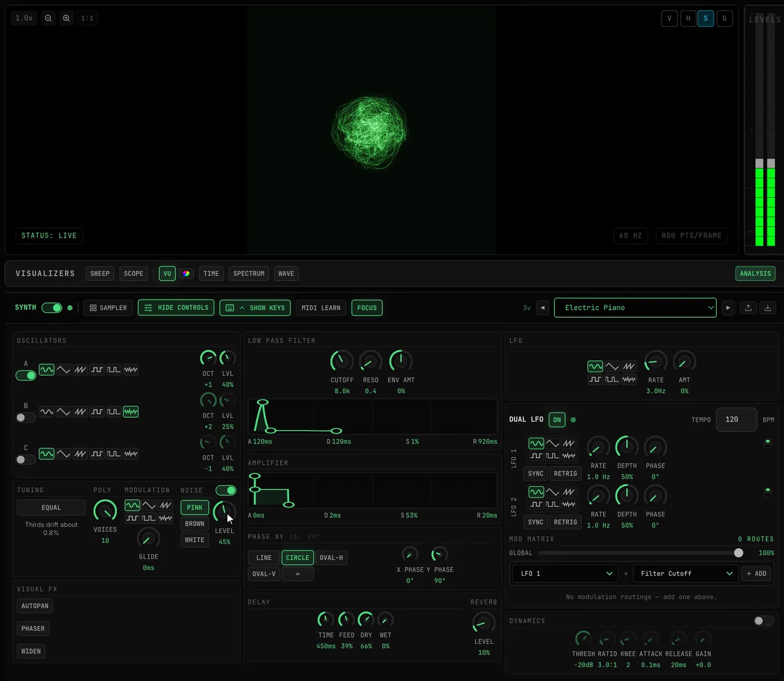
Task: Open the color palette visualizer icon
Action: (186, 274)
